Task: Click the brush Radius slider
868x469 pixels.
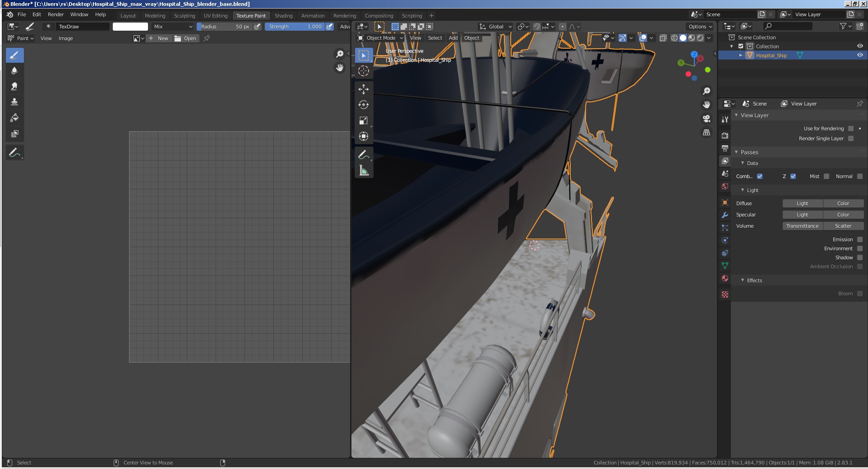Action: tap(224, 27)
